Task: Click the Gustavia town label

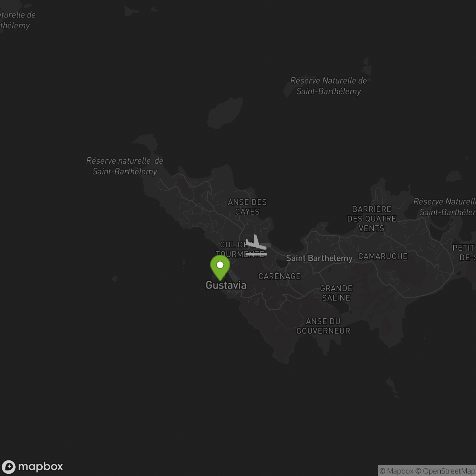Action: [226, 285]
